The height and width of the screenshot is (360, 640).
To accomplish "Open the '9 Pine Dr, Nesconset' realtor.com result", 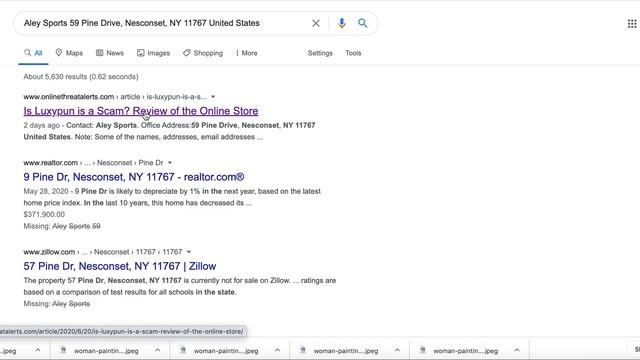I will (x=134, y=177).
